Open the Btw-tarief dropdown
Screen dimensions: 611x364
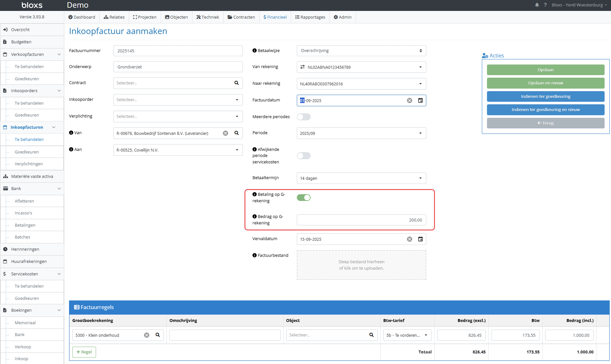click(407, 335)
